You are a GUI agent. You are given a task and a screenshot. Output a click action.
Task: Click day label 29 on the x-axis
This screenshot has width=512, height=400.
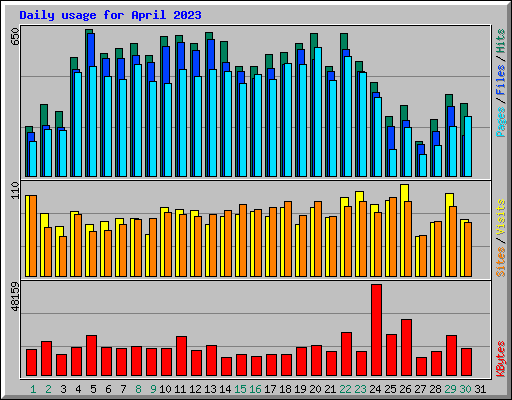(x=450, y=389)
